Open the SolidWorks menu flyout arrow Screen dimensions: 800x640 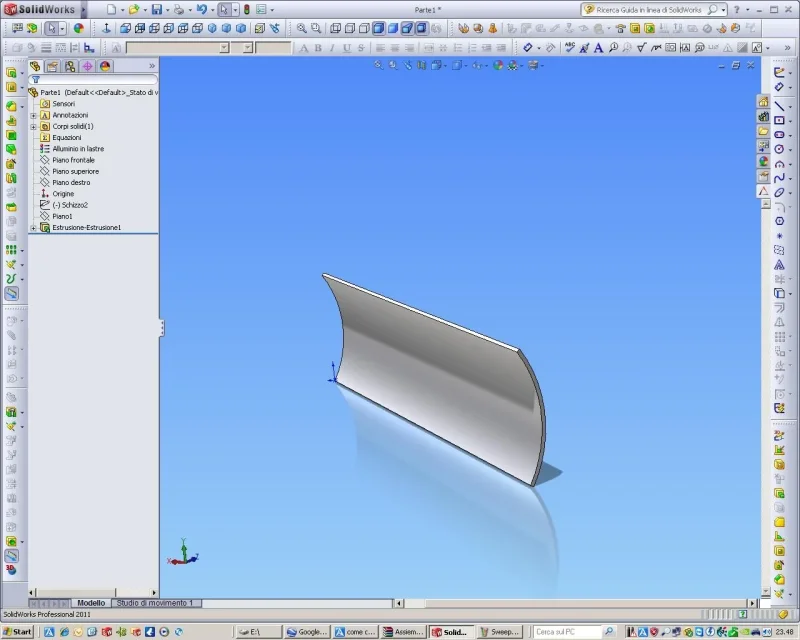coord(83,10)
